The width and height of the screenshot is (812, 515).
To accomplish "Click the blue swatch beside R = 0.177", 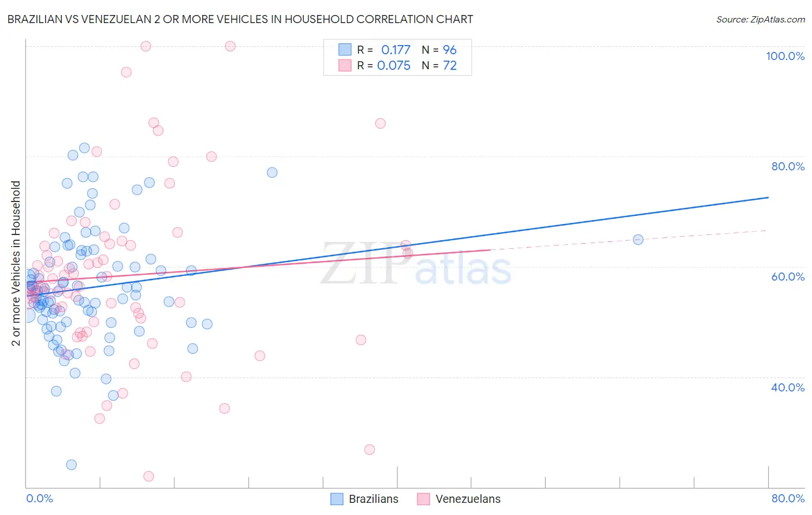I will [345, 50].
